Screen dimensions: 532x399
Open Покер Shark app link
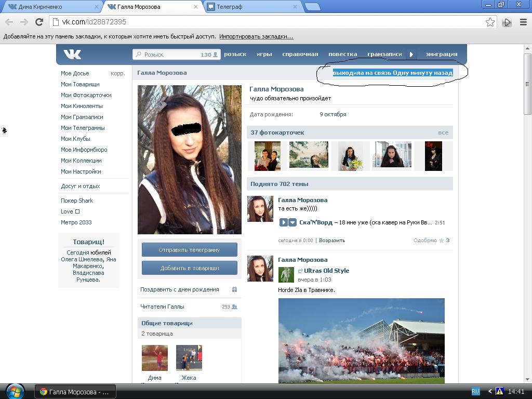tap(77, 201)
